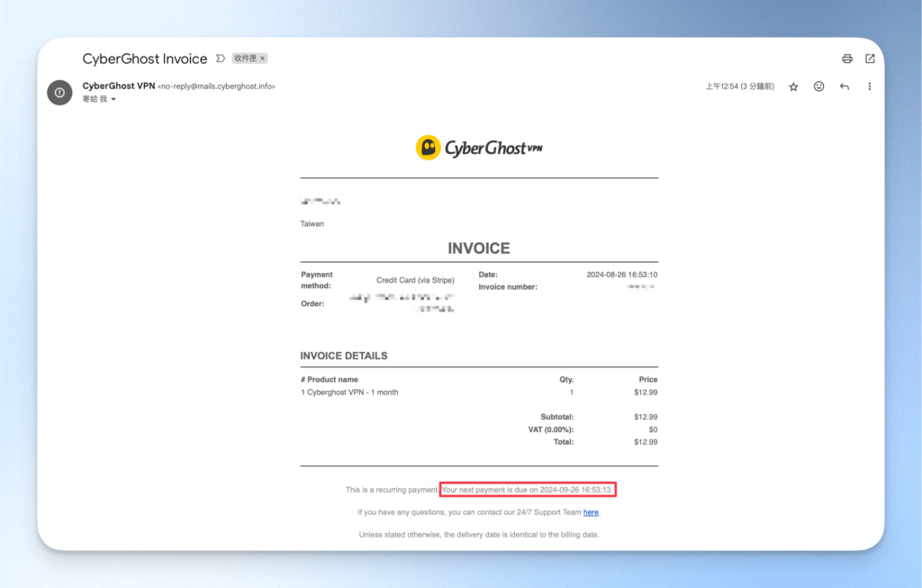This screenshot has height=588, width=922.
Task: Select the date 2024-08-26 16:53:10
Action: coord(622,275)
